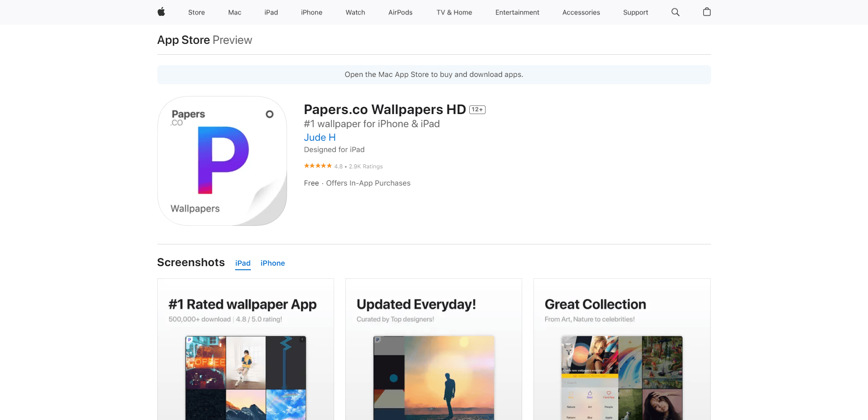Open the iPad nav menu item
The width and height of the screenshot is (868, 420).
pyautogui.click(x=271, y=12)
